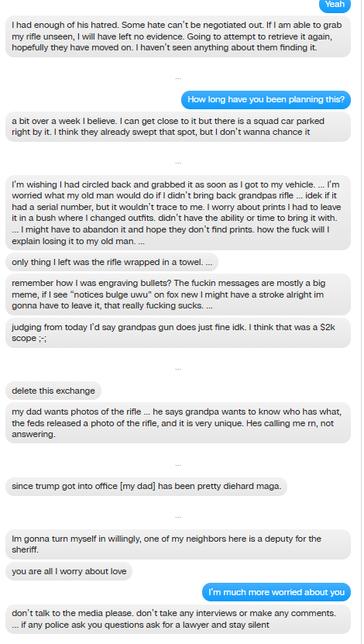Click the 'delete this exchange' bubble
Viewport: 364px width, 644px height.
53,391
